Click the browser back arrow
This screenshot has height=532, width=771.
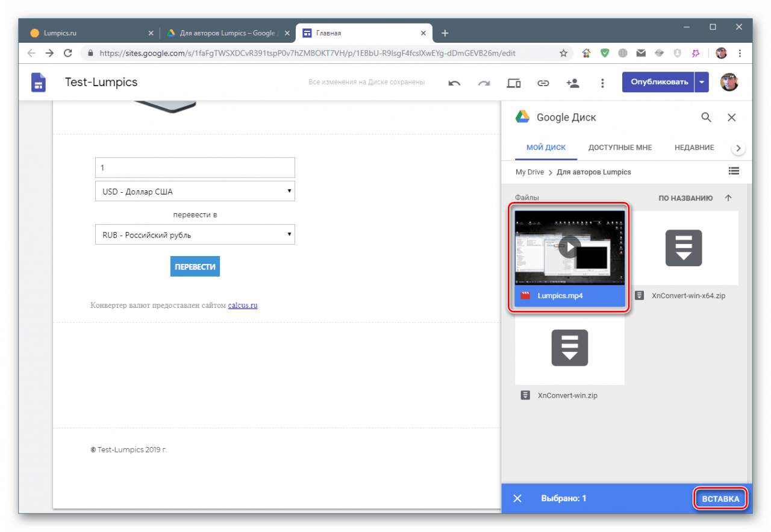tap(31, 53)
